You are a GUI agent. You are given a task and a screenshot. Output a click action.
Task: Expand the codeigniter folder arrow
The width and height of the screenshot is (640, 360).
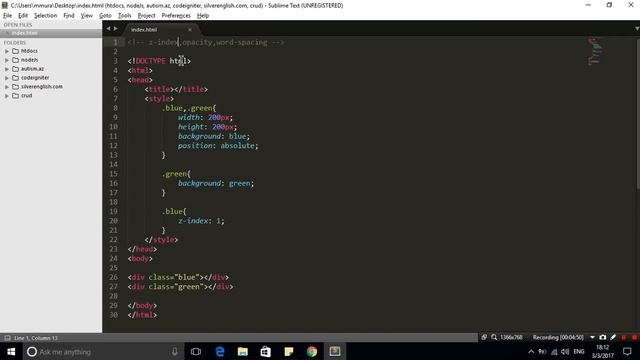(7, 78)
